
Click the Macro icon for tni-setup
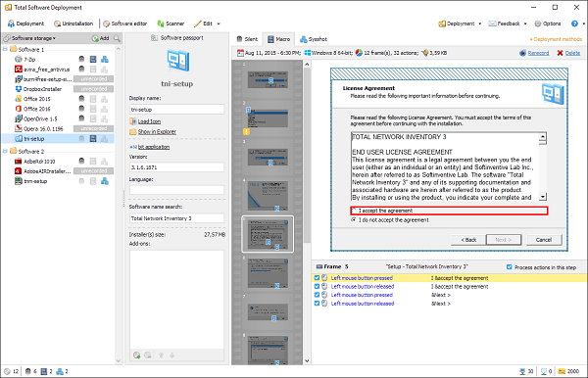click(x=93, y=139)
